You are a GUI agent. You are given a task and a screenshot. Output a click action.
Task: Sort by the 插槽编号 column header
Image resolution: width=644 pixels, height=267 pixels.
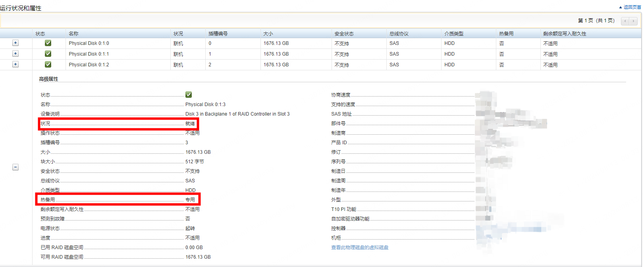pyautogui.click(x=218, y=34)
